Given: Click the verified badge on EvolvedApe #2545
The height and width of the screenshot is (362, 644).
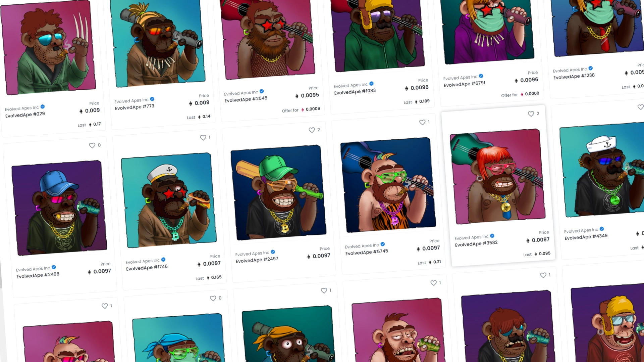Looking at the screenshot, I should [x=262, y=91].
